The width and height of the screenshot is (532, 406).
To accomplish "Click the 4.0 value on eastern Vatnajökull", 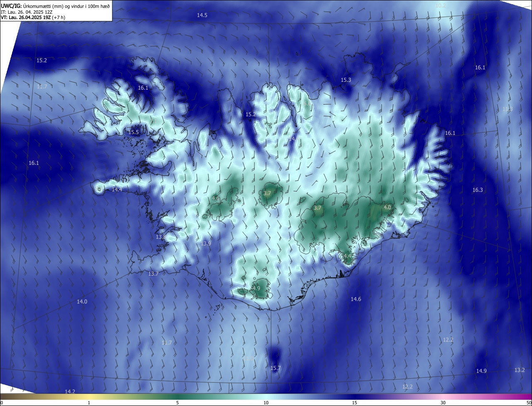I will tap(387, 207).
